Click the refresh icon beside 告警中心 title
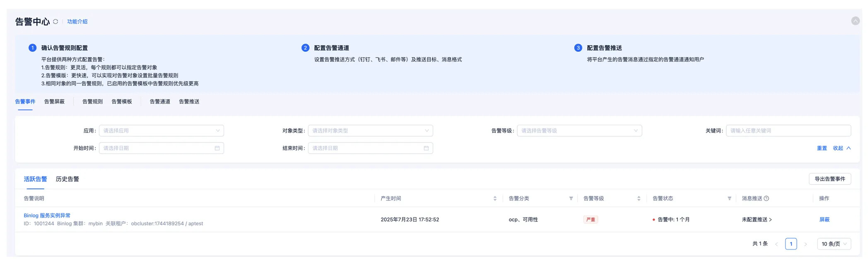 [x=55, y=22]
